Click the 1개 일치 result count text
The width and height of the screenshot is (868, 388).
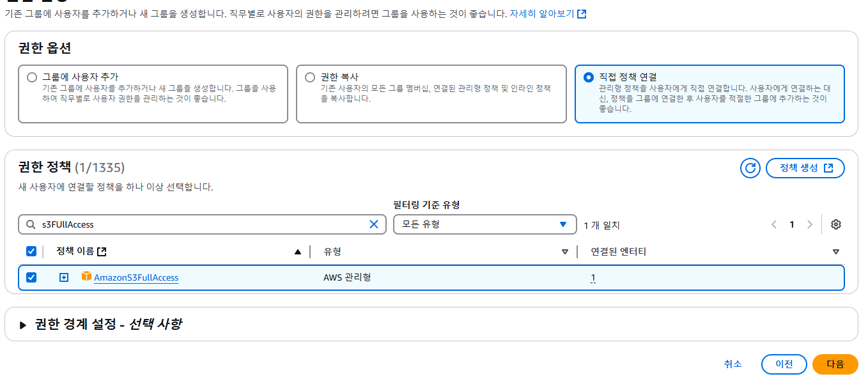pos(602,225)
